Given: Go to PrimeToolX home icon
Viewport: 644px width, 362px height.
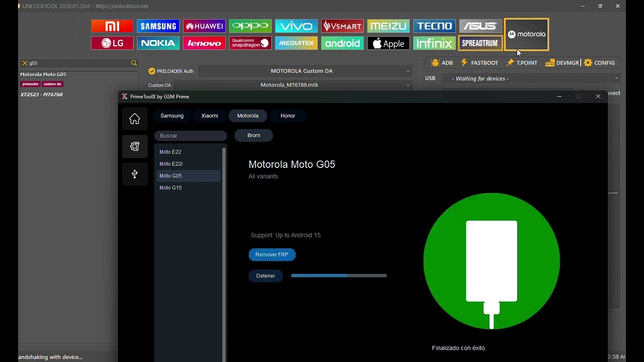Looking at the screenshot, I should coord(134,119).
